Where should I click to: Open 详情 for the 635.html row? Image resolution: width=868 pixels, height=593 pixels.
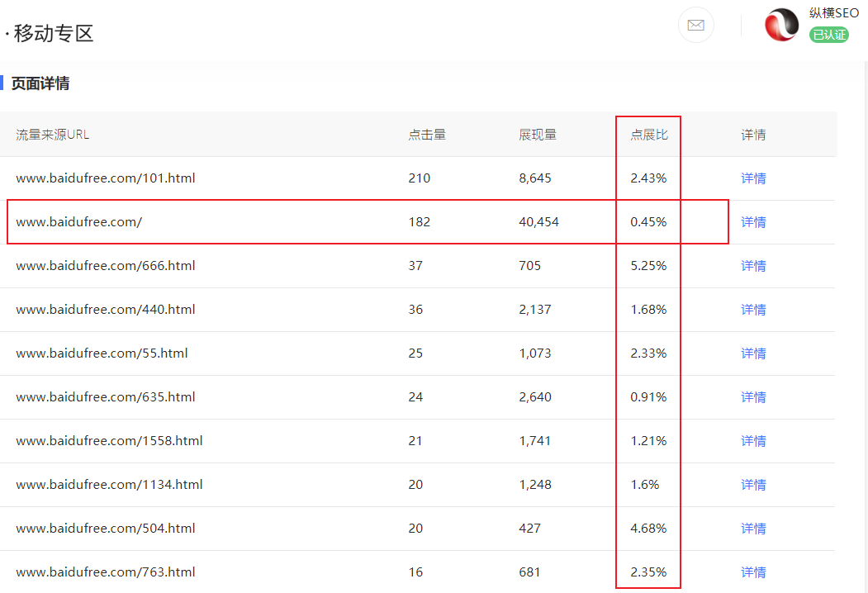click(x=753, y=397)
